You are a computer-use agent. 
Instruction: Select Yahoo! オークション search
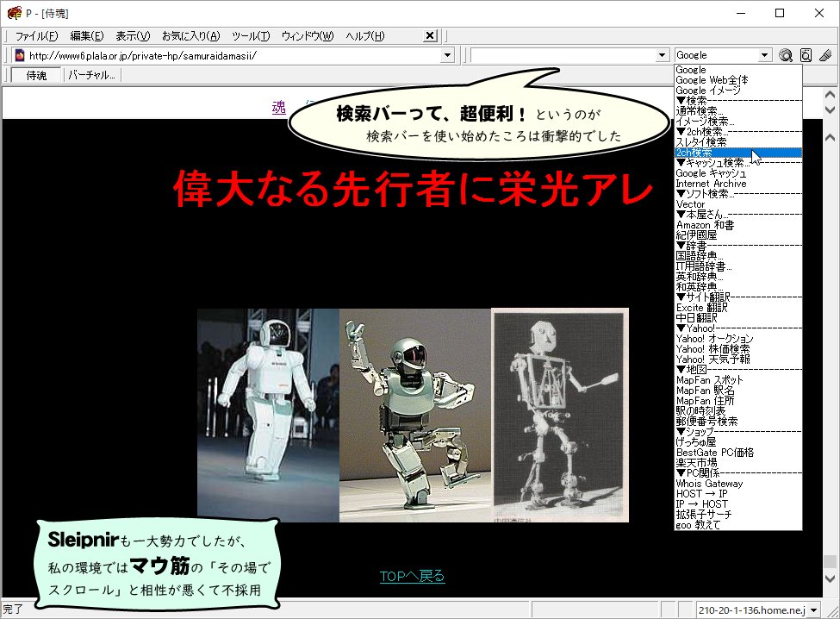(x=738, y=339)
